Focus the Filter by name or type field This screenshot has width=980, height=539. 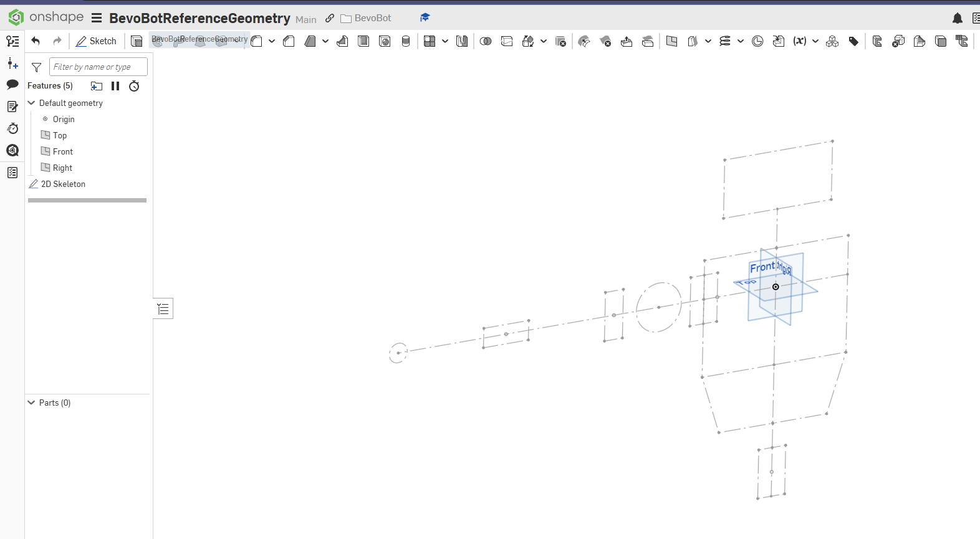pos(98,67)
